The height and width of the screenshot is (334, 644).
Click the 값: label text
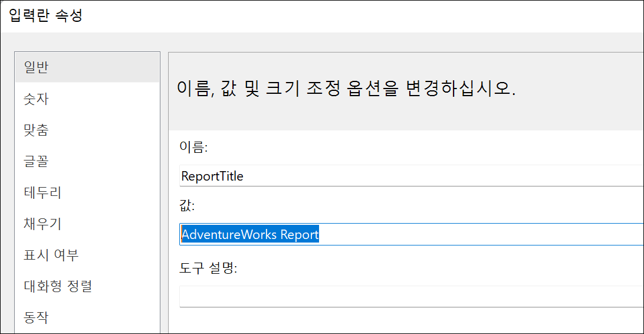point(187,205)
